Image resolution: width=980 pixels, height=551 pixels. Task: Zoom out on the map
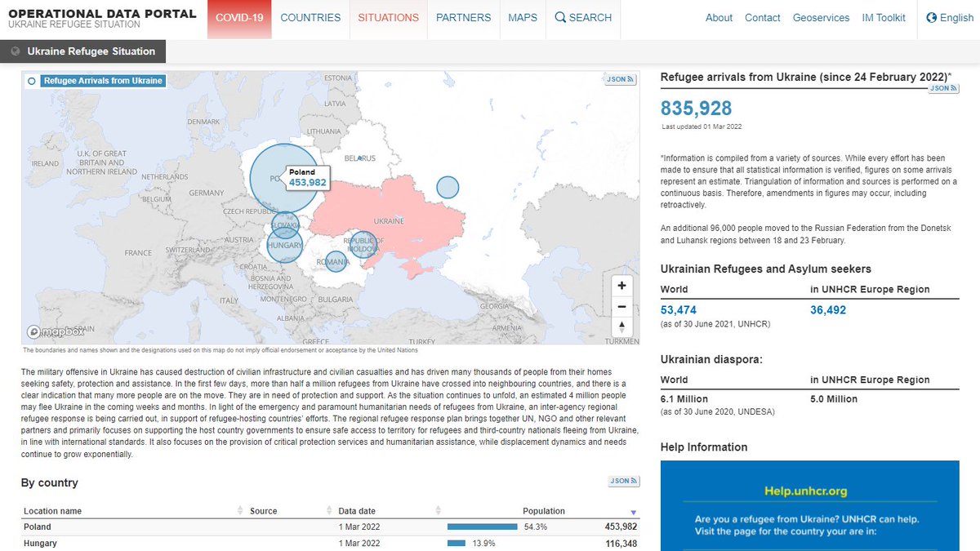coord(621,306)
